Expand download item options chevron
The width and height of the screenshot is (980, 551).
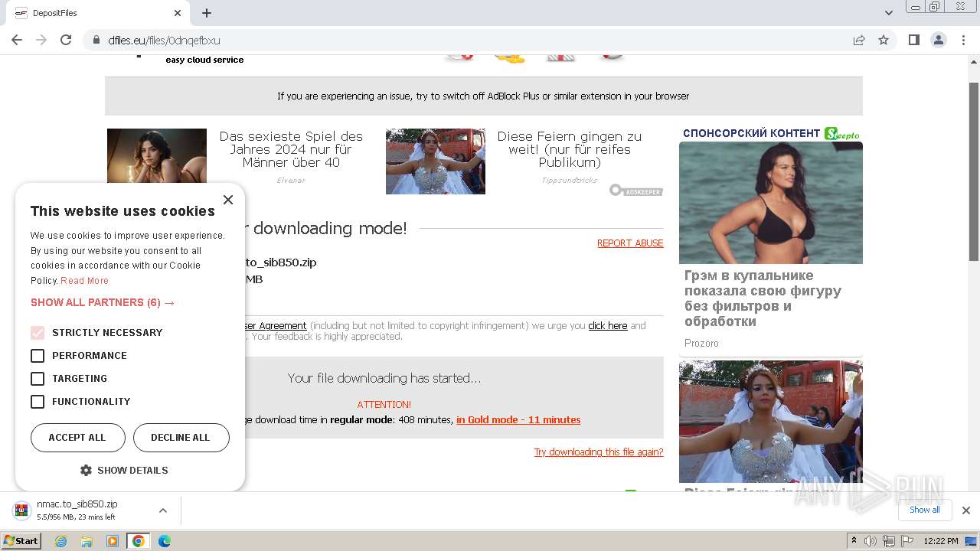click(162, 510)
